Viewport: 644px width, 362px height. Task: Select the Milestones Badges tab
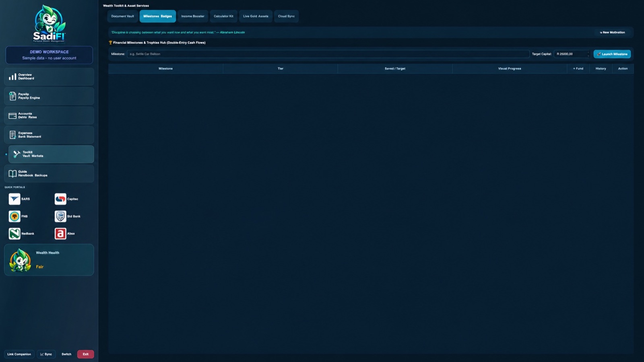click(x=157, y=16)
